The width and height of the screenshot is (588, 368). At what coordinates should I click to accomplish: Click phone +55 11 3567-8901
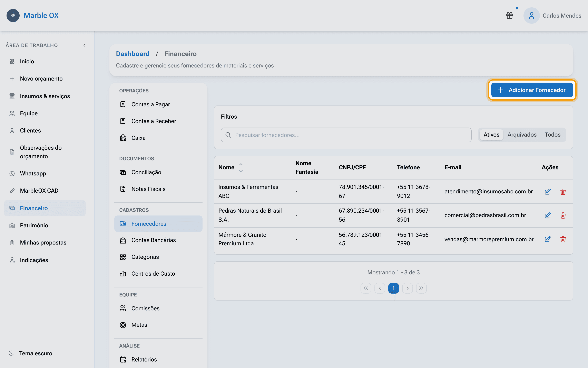tap(414, 215)
